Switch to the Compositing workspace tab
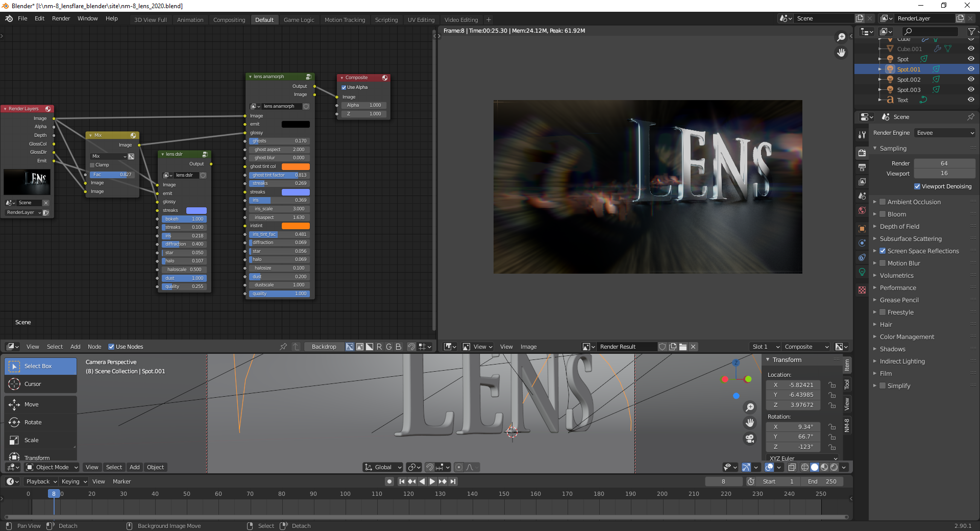 point(229,20)
